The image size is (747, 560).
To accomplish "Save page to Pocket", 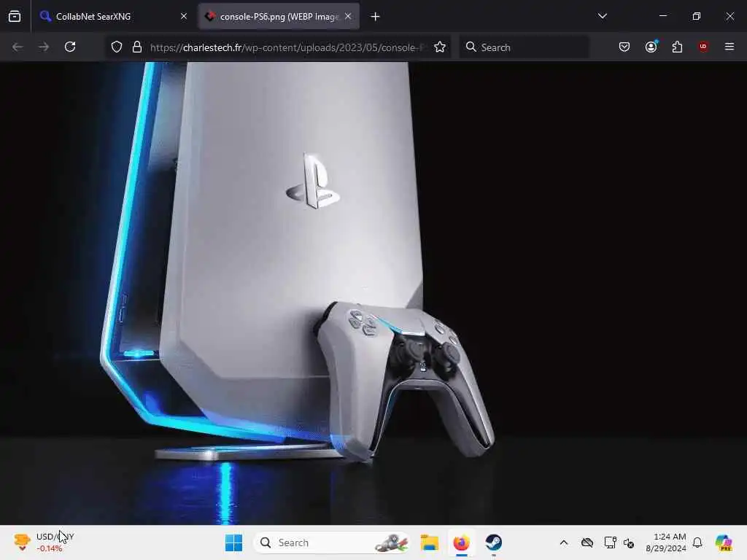I will [x=624, y=47].
